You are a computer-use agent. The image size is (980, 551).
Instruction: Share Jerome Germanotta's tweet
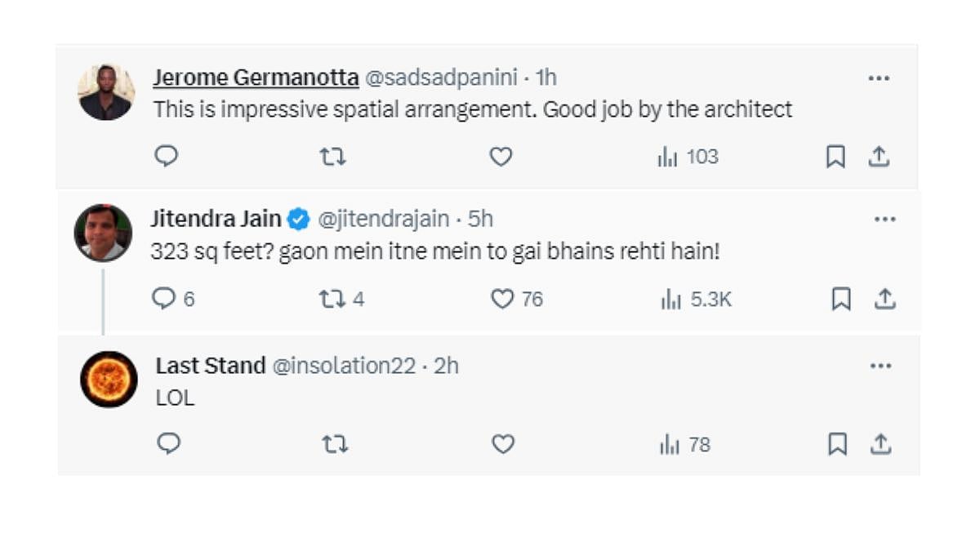(x=879, y=157)
